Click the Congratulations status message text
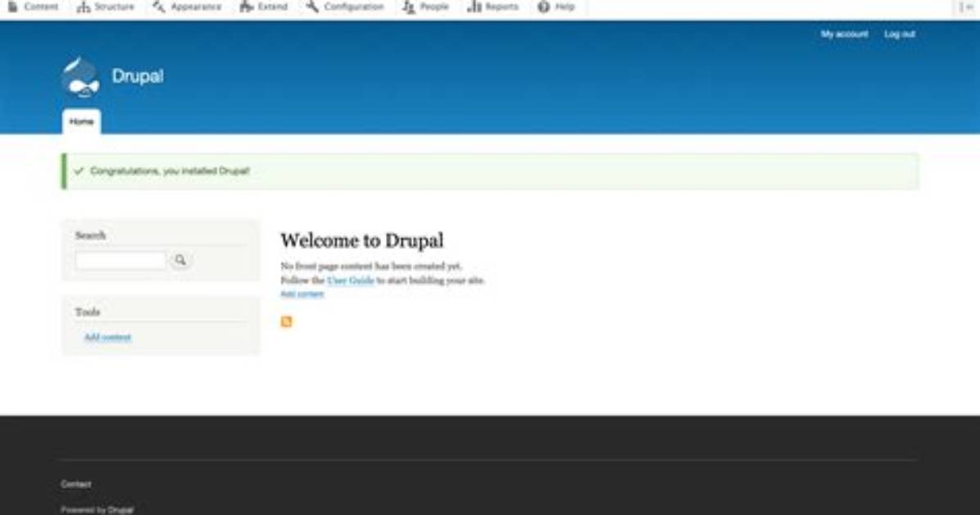The height and width of the screenshot is (515, 980). (x=170, y=171)
